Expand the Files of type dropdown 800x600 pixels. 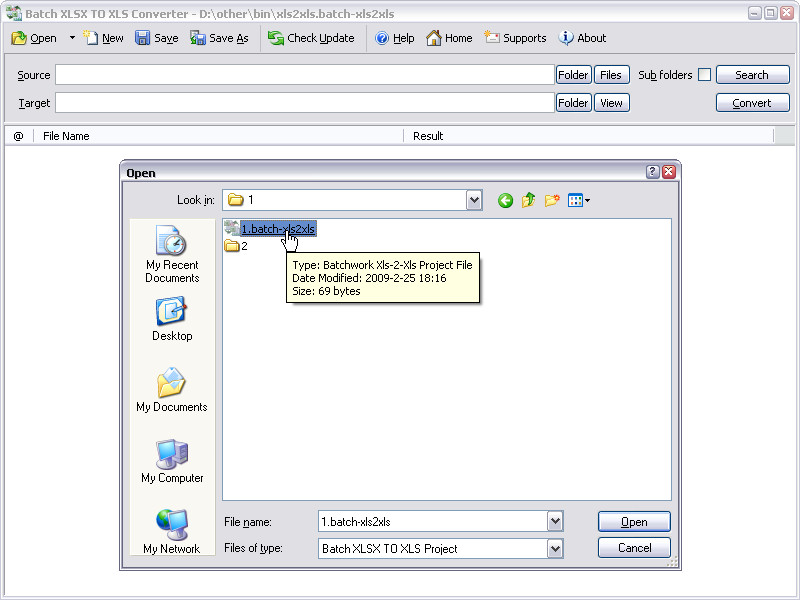point(555,549)
